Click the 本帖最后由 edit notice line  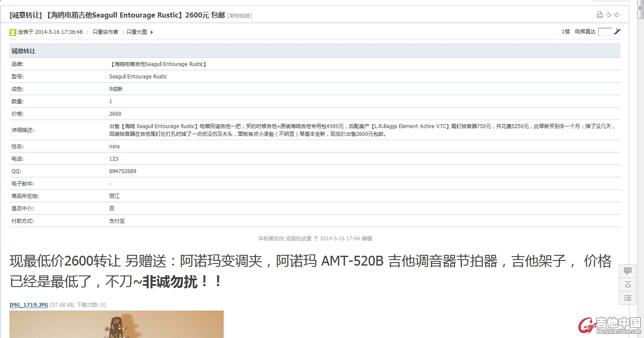point(315,239)
